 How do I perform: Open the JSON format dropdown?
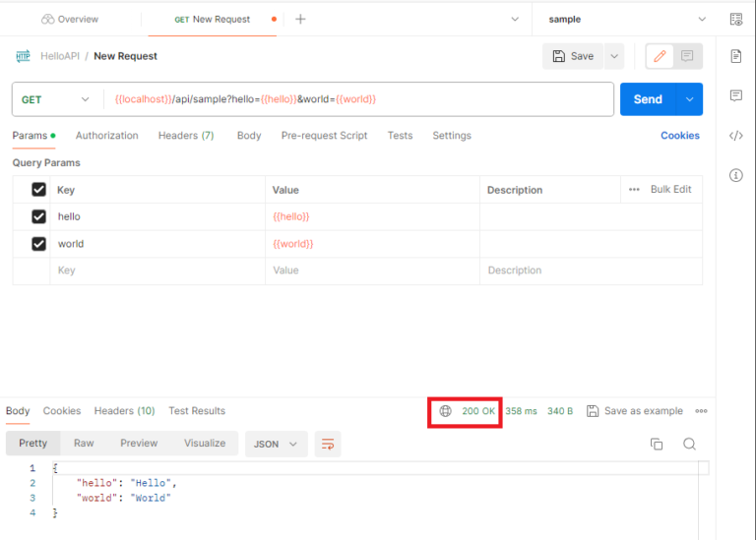(276, 445)
